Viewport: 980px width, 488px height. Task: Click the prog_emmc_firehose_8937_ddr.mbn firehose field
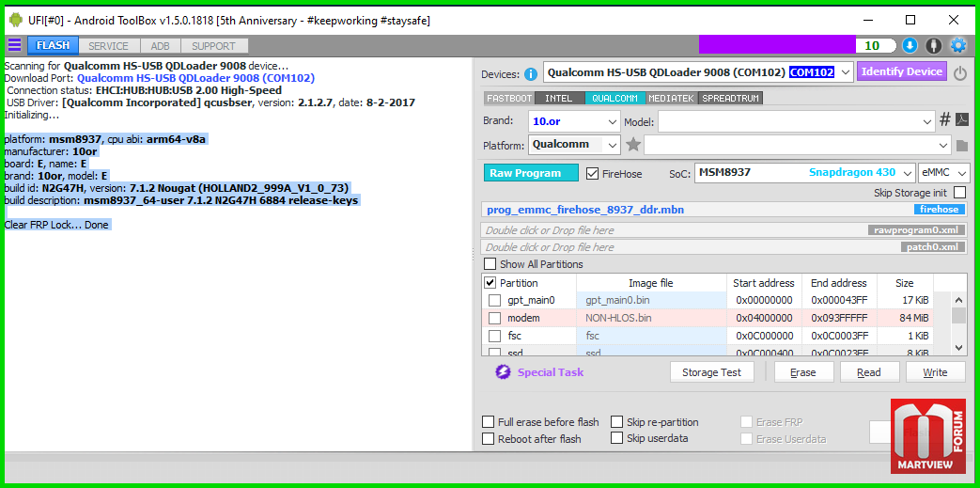pyautogui.click(x=724, y=210)
